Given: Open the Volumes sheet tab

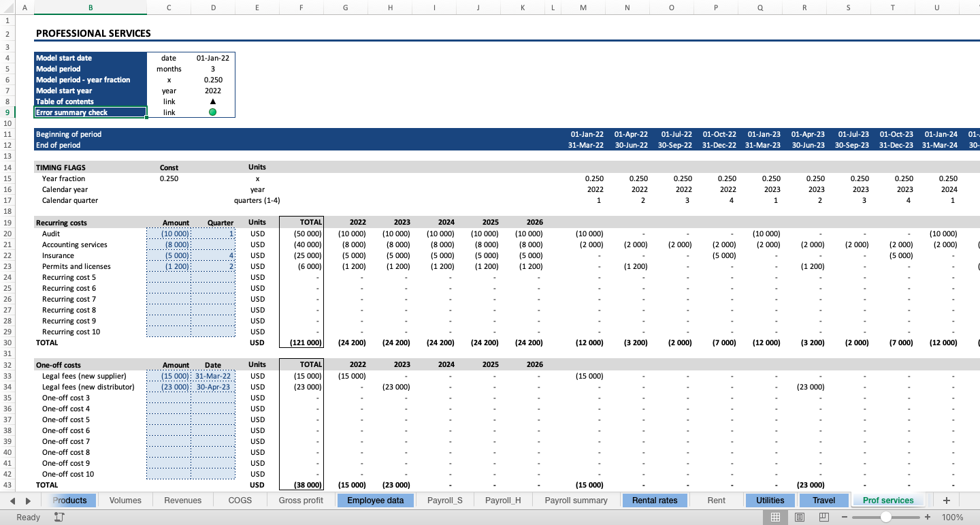Looking at the screenshot, I should [125, 500].
